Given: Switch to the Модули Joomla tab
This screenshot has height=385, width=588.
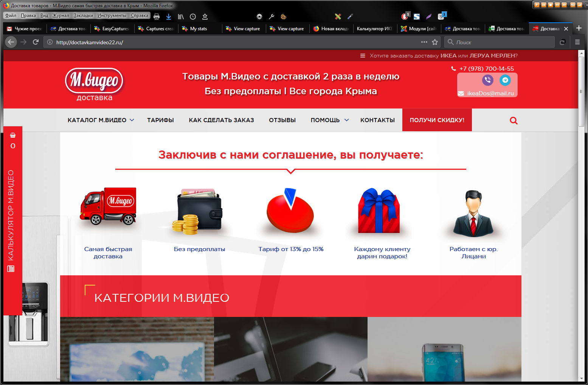Looking at the screenshot, I should [x=419, y=29].
